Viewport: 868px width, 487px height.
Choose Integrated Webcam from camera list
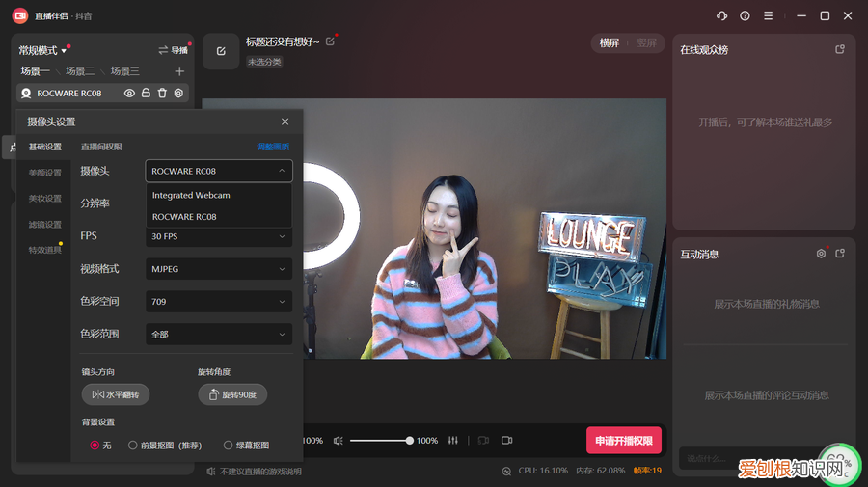tap(219, 196)
